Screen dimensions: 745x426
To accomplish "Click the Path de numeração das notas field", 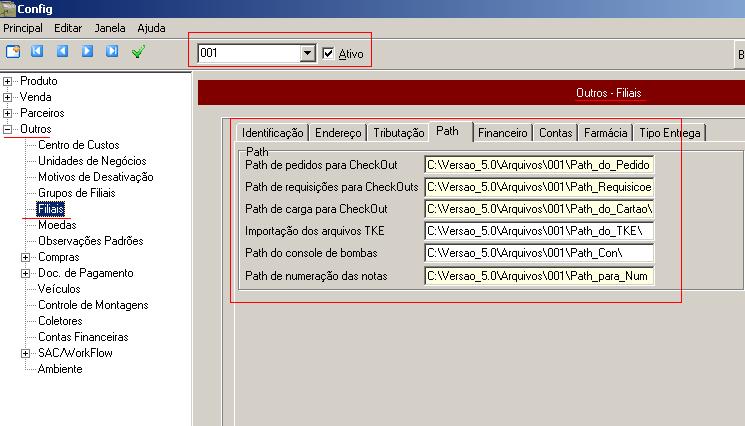I will (x=539, y=276).
